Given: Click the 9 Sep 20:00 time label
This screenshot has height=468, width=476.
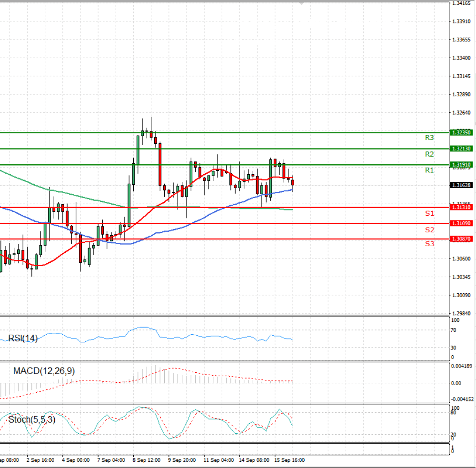Looking at the screenshot, I should pyautogui.click(x=182, y=460).
